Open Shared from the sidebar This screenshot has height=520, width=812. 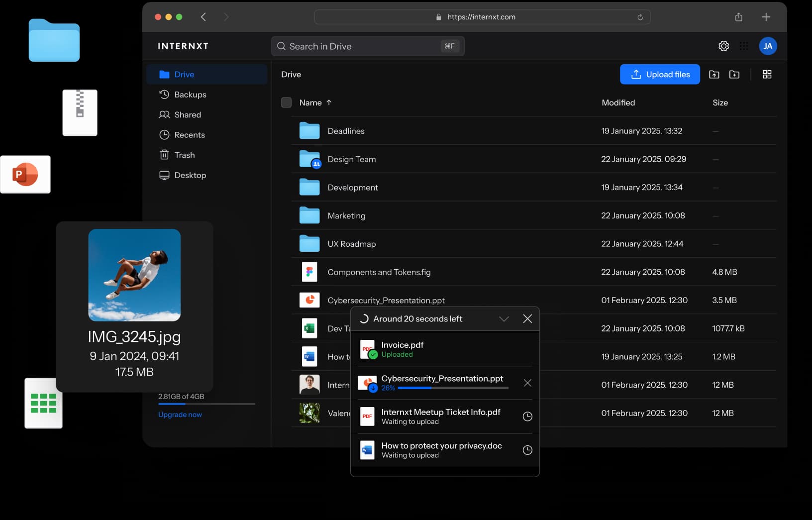click(188, 114)
